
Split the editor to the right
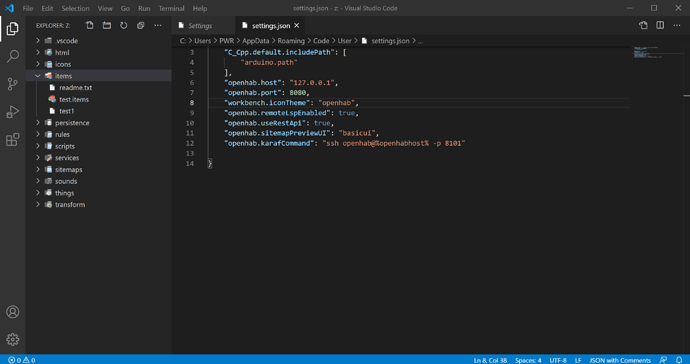(660, 26)
